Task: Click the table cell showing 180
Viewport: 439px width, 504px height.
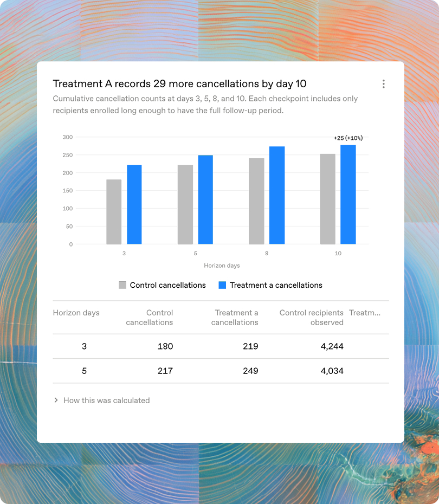Action: tap(165, 346)
